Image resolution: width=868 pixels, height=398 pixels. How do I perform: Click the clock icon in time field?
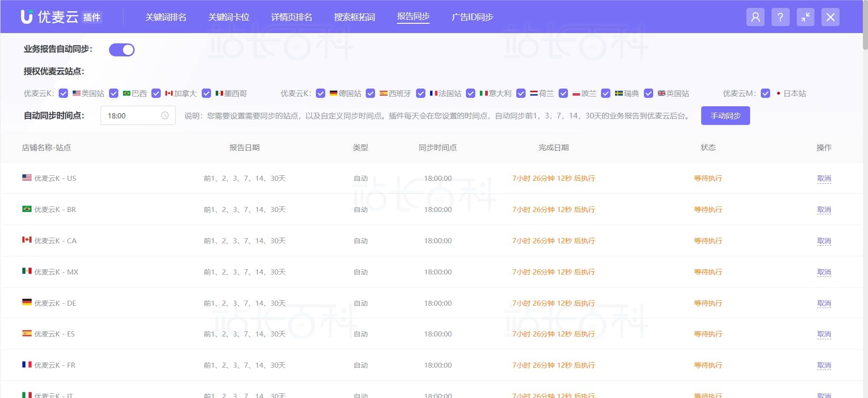[165, 116]
